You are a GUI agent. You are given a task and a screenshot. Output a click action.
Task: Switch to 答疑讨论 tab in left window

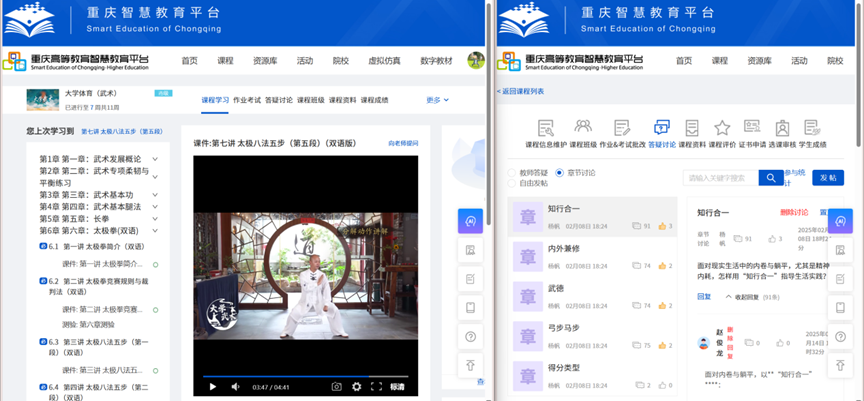click(x=279, y=100)
